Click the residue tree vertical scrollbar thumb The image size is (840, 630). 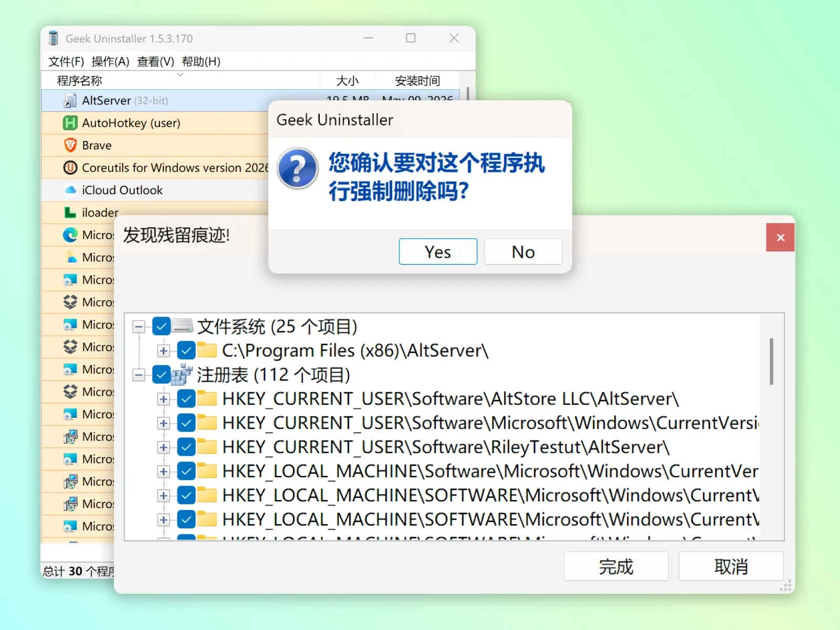[771, 361]
